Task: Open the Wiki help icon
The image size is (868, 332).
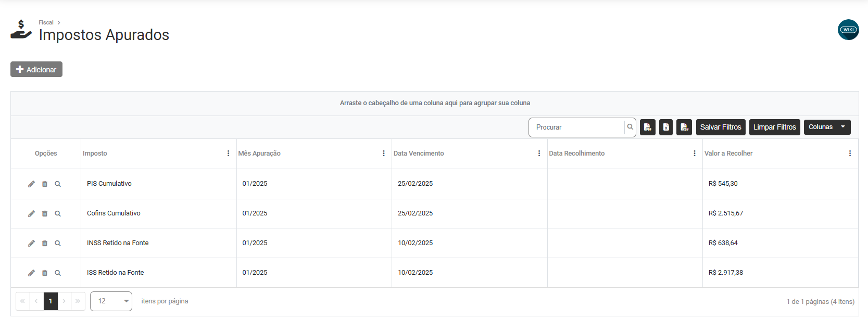Action: tap(848, 30)
